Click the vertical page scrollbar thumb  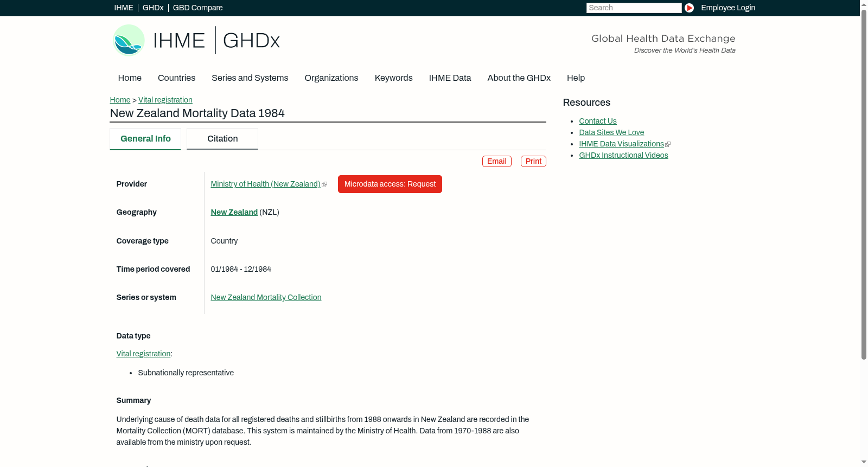[864, 183]
